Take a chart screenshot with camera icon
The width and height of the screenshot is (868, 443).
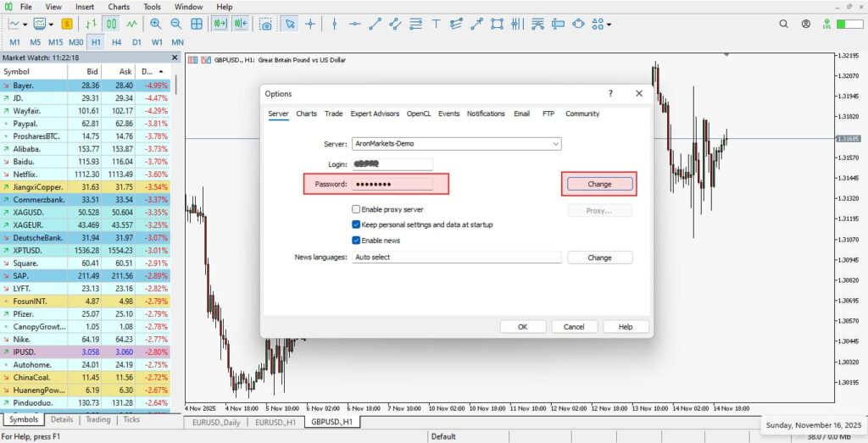point(266,25)
